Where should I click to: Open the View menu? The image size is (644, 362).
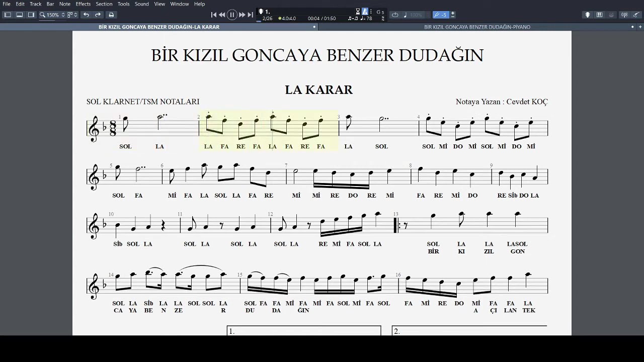tap(159, 4)
